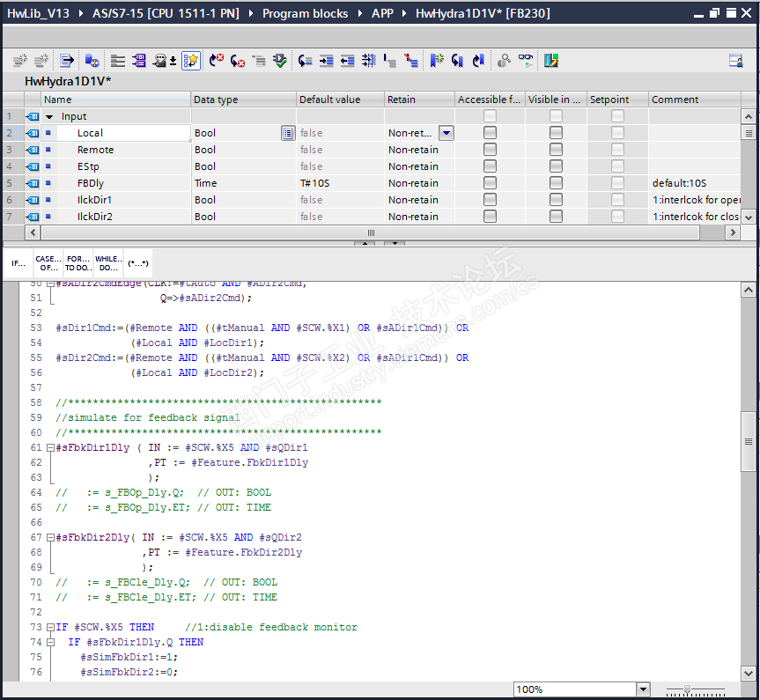Collapse the Input section in interface table

[49, 116]
